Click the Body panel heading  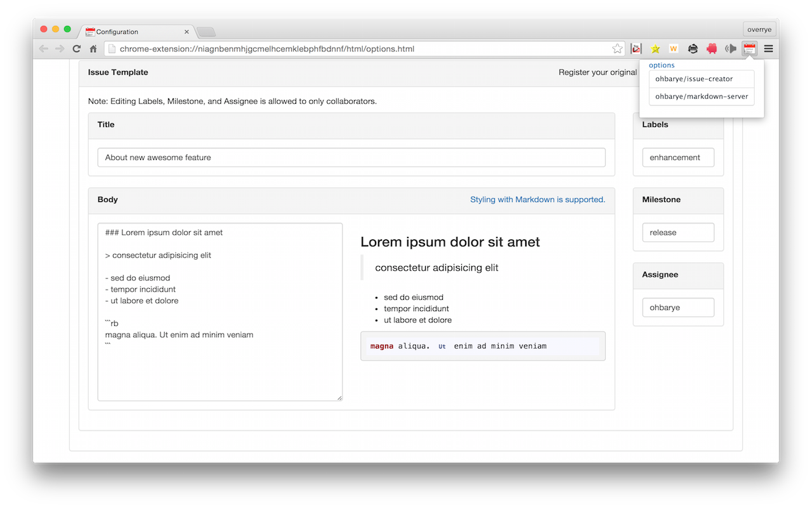(x=108, y=199)
